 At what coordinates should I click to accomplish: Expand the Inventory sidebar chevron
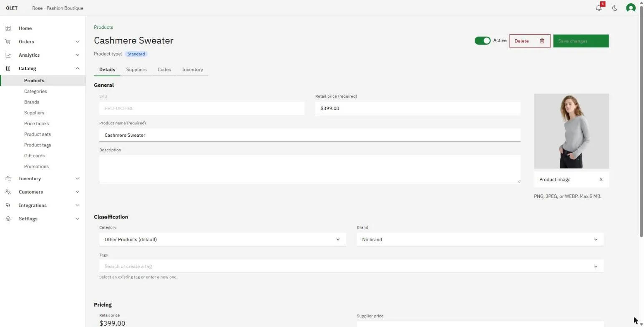pyautogui.click(x=77, y=179)
